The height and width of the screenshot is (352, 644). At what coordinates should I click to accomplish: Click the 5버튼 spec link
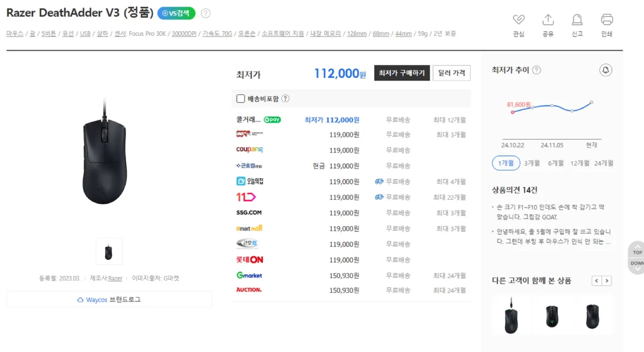[x=49, y=34]
